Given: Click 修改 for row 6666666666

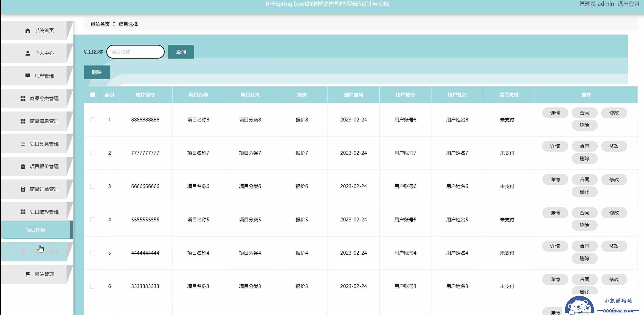Looking at the screenshot, I should [x=614, y=180].
